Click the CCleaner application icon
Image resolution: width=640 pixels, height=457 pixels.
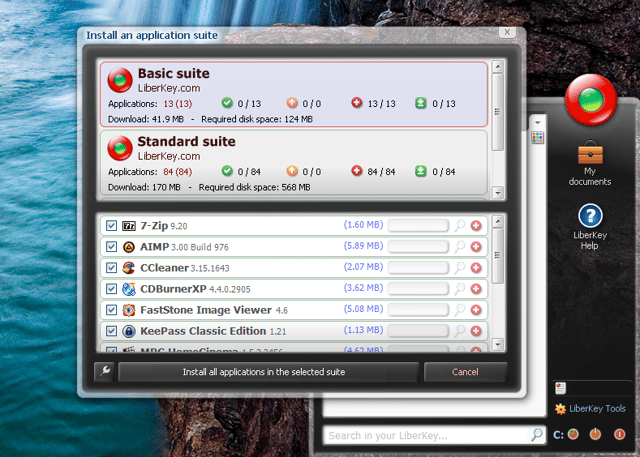[129, 268]
